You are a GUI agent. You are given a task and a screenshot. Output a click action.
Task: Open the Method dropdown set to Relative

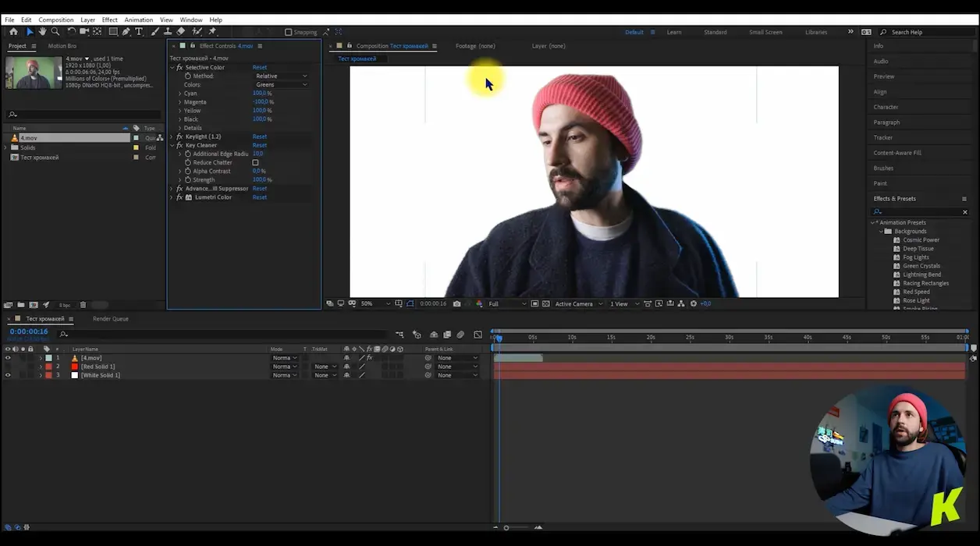point(281,76)
